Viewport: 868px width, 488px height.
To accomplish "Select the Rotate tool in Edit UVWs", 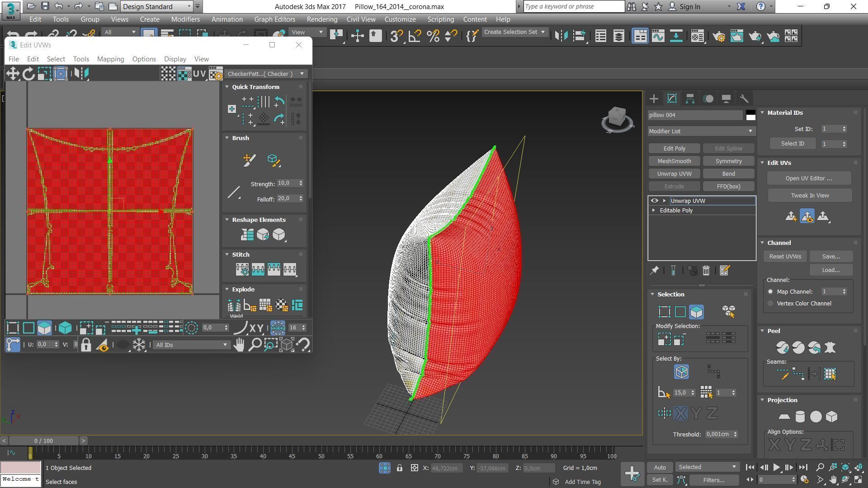I will [28, 74].
